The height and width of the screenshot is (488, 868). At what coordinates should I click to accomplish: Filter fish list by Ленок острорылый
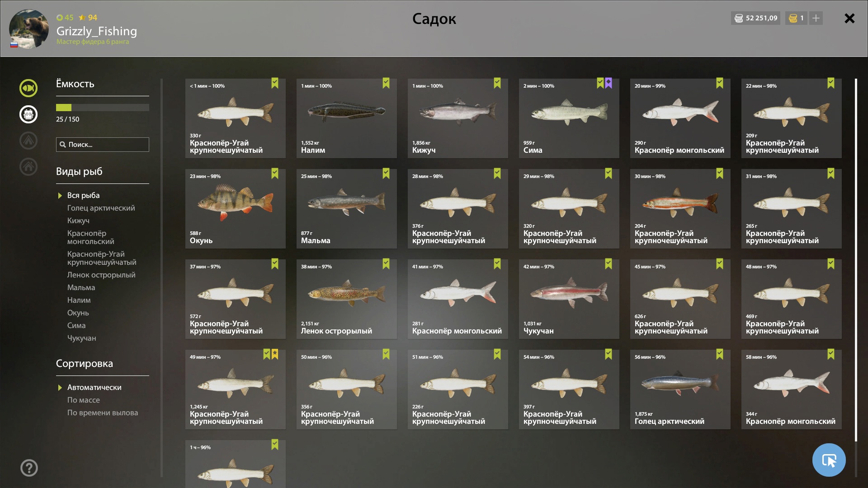[101, 275]
